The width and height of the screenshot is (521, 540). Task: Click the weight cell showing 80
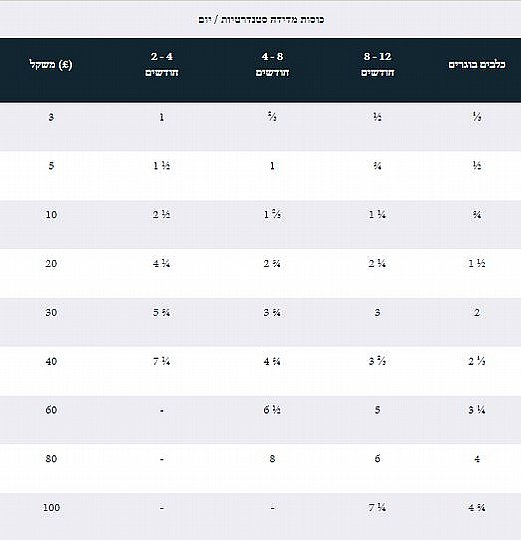click(51, 459)
